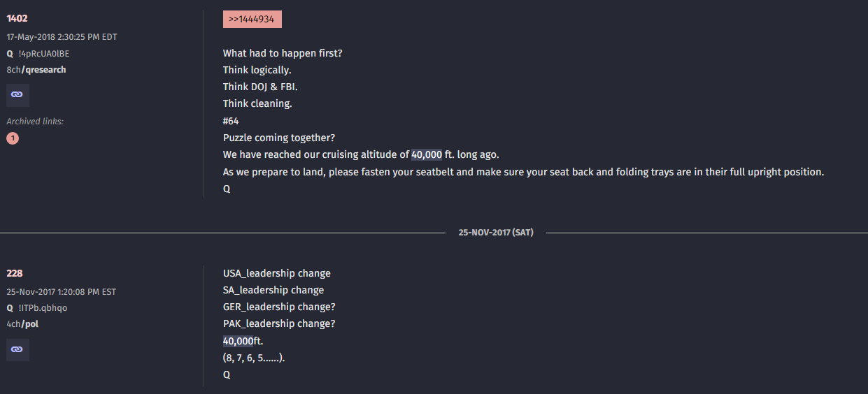Viewport: 868px width, 394px height.
Task: Copy permalink icon for post 228
Action: 17,349
